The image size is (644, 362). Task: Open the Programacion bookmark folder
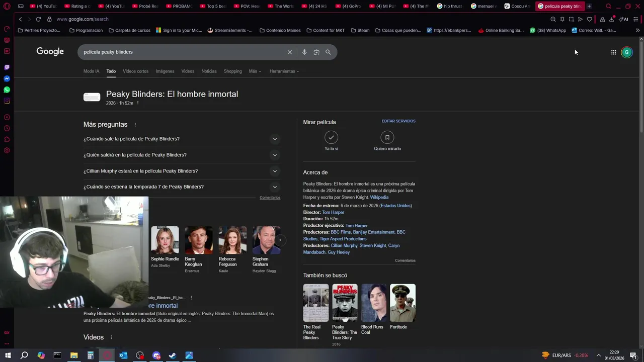86,30
